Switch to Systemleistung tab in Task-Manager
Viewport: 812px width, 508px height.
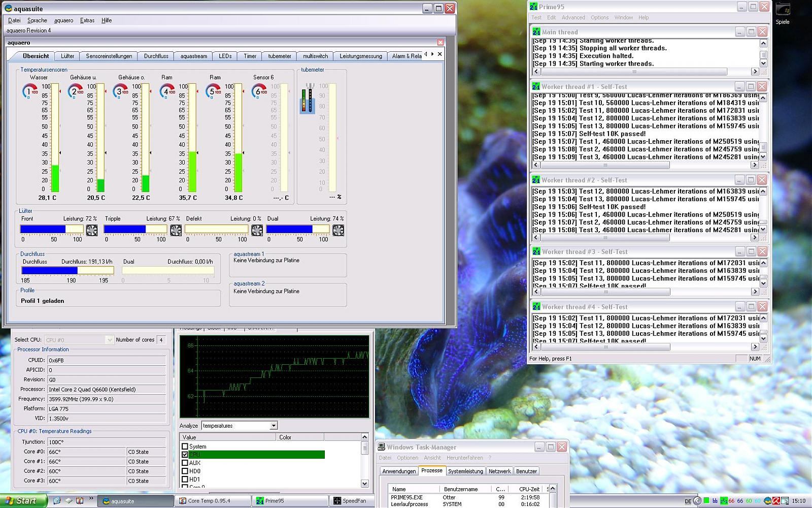[465, 471]
